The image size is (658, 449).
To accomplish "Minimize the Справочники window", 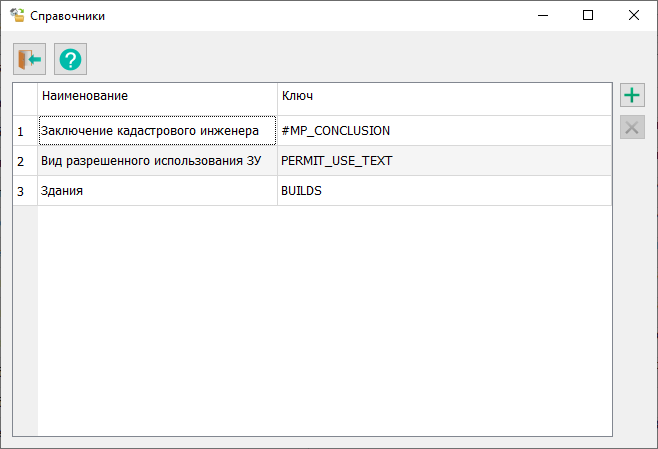I will [542, 16].
